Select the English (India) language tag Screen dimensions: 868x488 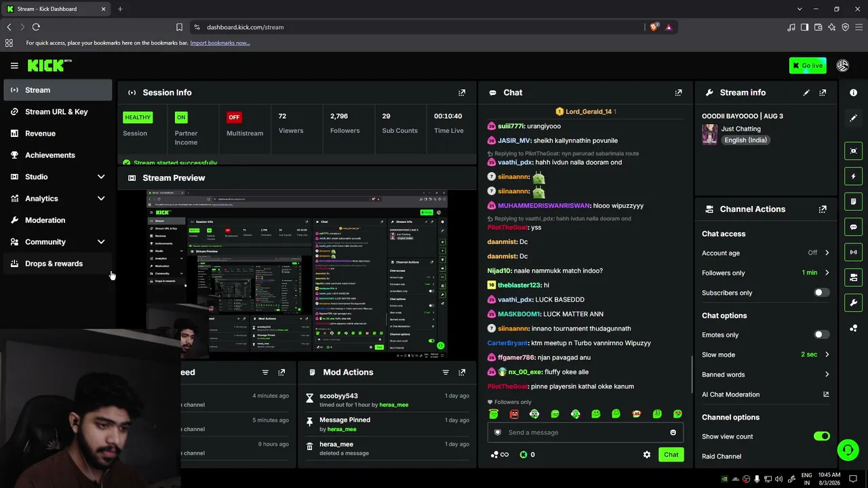[745, 140]
